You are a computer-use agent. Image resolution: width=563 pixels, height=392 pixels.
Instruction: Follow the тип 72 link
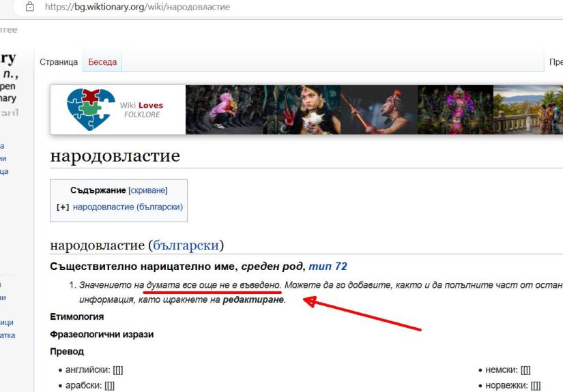(328, 266)
